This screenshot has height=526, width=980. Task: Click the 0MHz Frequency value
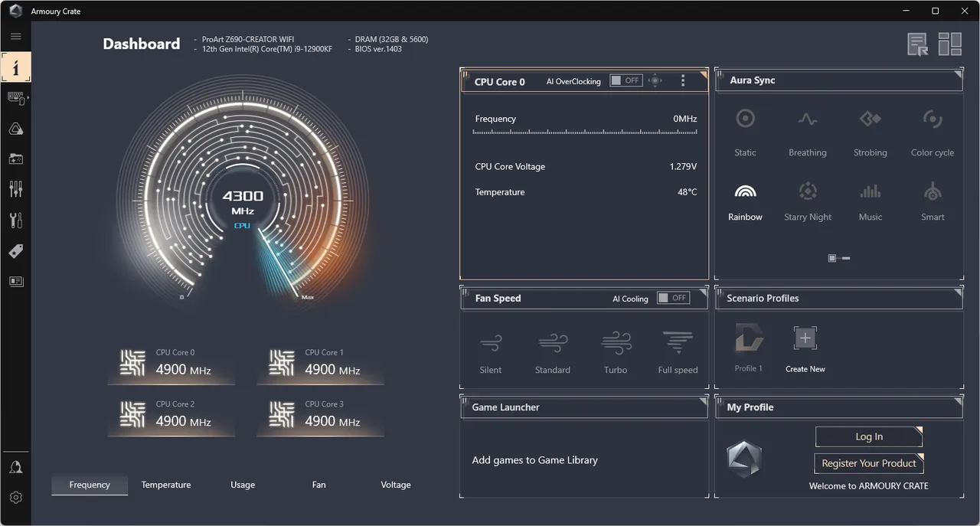tap(685, 119)
